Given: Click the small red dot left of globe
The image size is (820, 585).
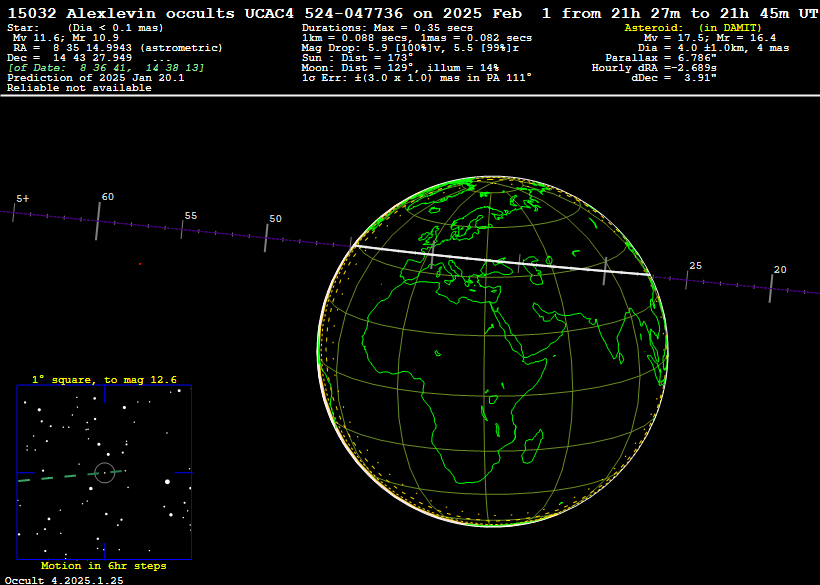Looking at the screenshot, I should (140, 264).
